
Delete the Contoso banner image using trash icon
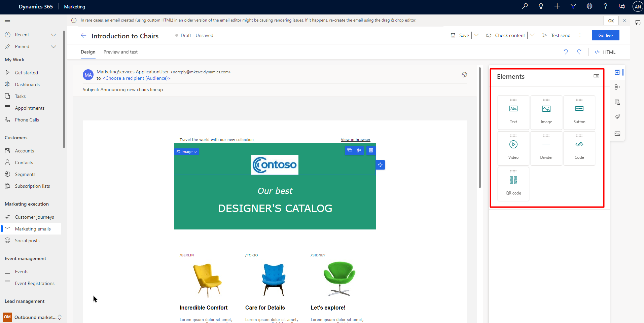tap(371, 150)
